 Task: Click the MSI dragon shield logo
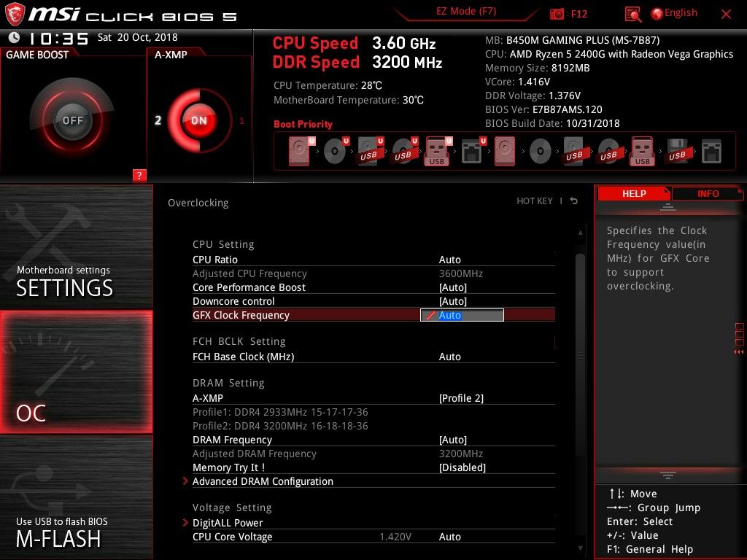coord(14,14)
